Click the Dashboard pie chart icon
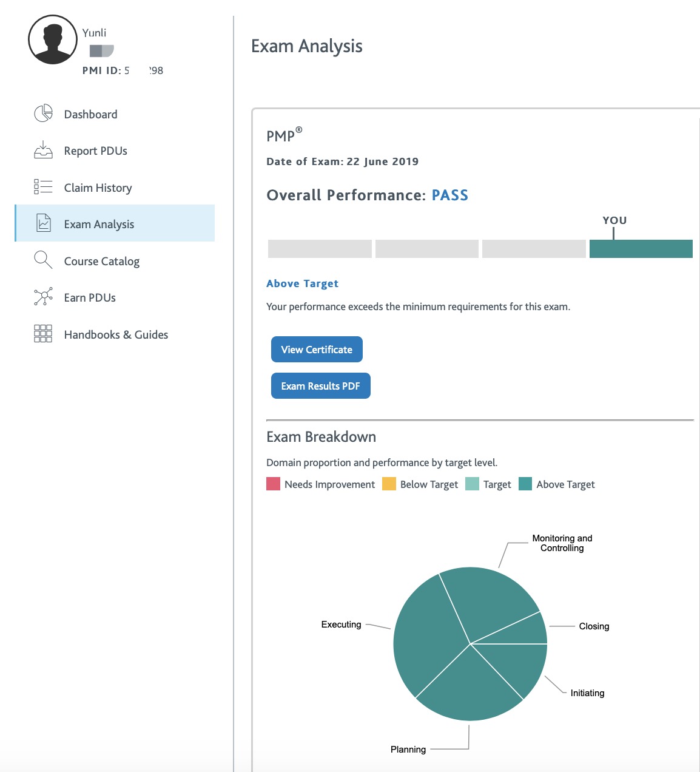Image resolution: width=700 pixels, height=772 pixels. [x=43, y=113]
